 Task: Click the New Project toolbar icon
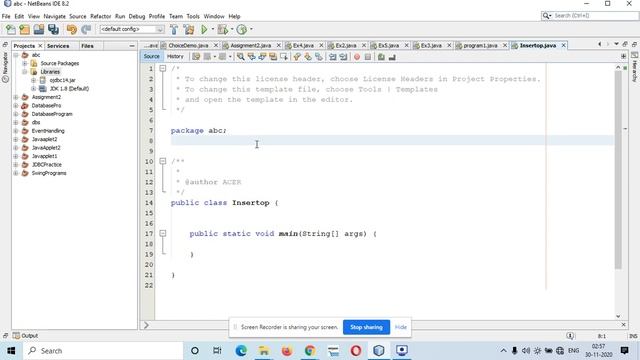click(24, 29)
